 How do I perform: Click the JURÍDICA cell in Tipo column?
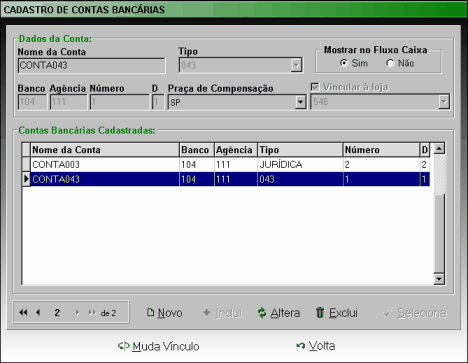coord(300,164)
